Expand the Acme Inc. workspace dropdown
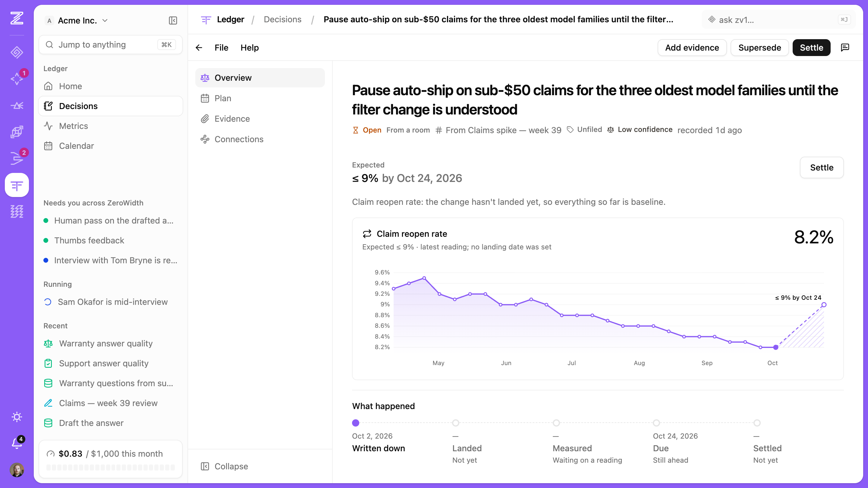Viewport: 868px width, 488px height. point(77,20)
